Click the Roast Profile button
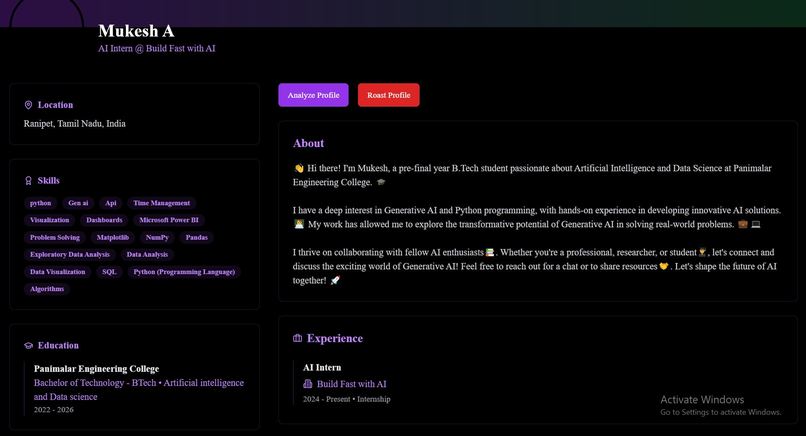This screenshot has height=436, width=806. pyautogui.click(x=389, y=95)
